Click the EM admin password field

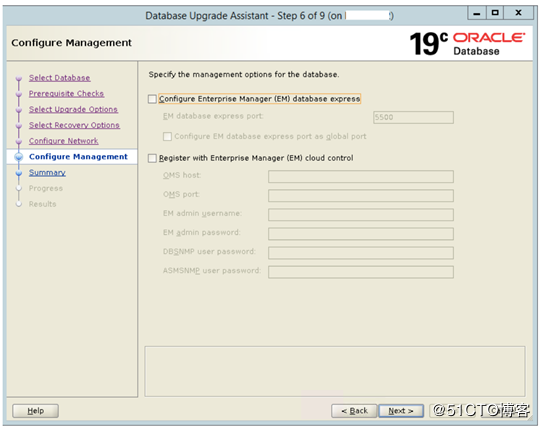(x=361, y=234)
